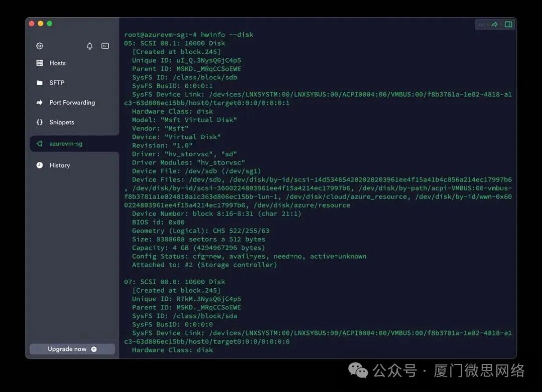This screenshot has height=392, width=542.
Task: Click the Upgrade now button
Action: click(72, 349)
